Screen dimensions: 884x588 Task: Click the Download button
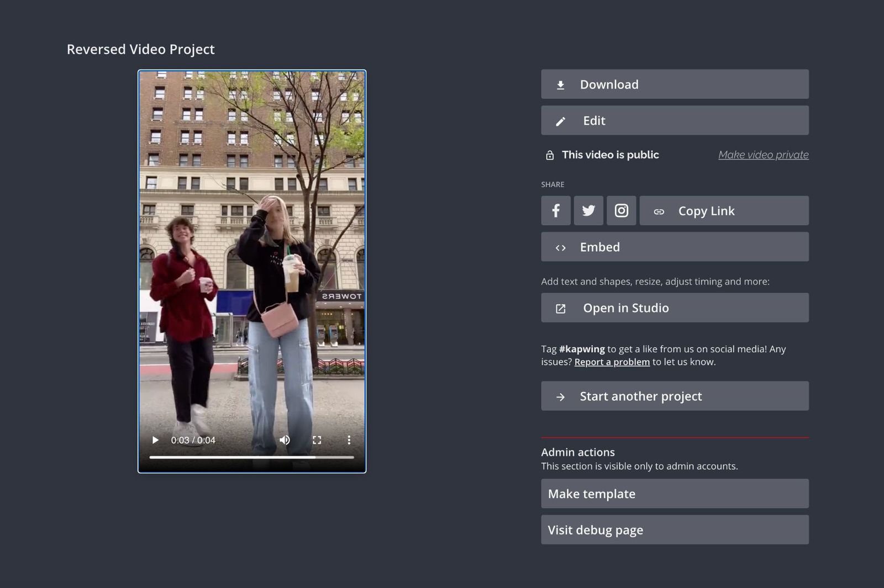[675, 84]
